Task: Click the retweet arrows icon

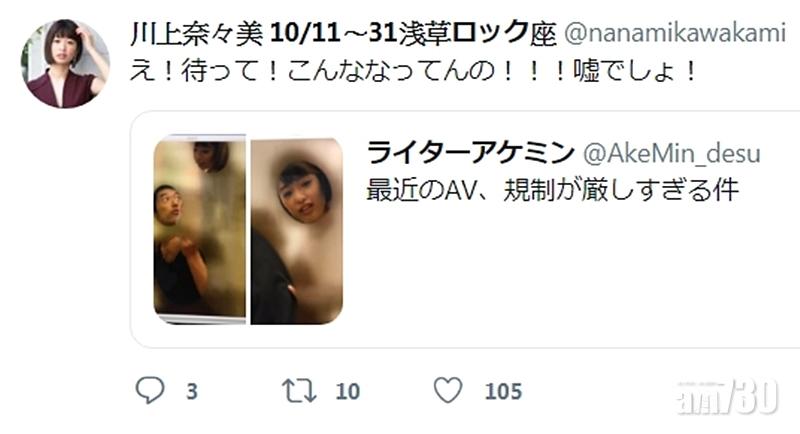Action: [x=299, y=391]
